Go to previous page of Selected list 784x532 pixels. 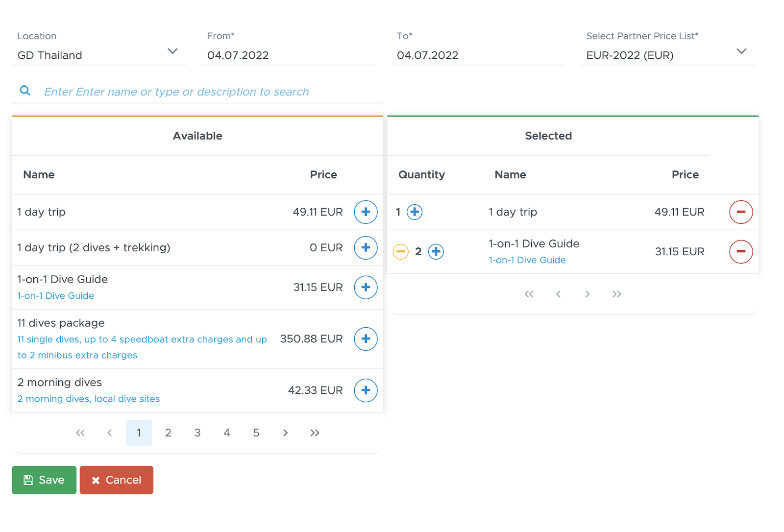coord(558,294)
